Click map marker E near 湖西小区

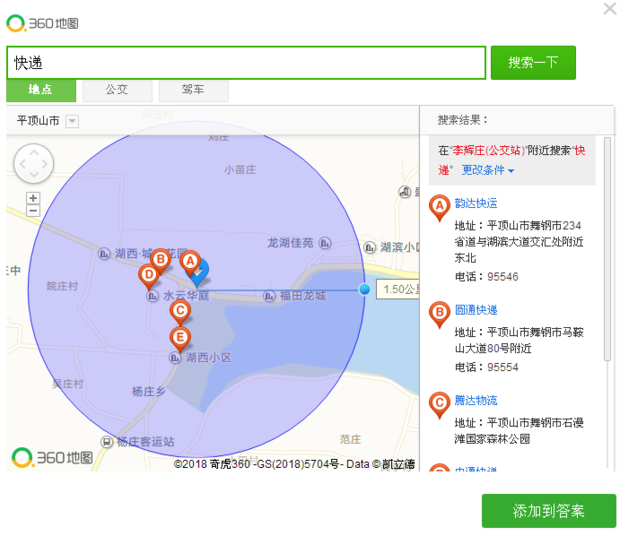coord(180,339)
